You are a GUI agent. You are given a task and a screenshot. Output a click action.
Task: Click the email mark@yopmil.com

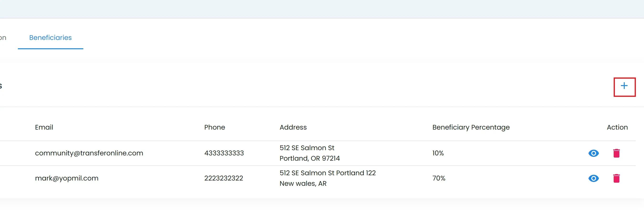(x=67, y=178)
